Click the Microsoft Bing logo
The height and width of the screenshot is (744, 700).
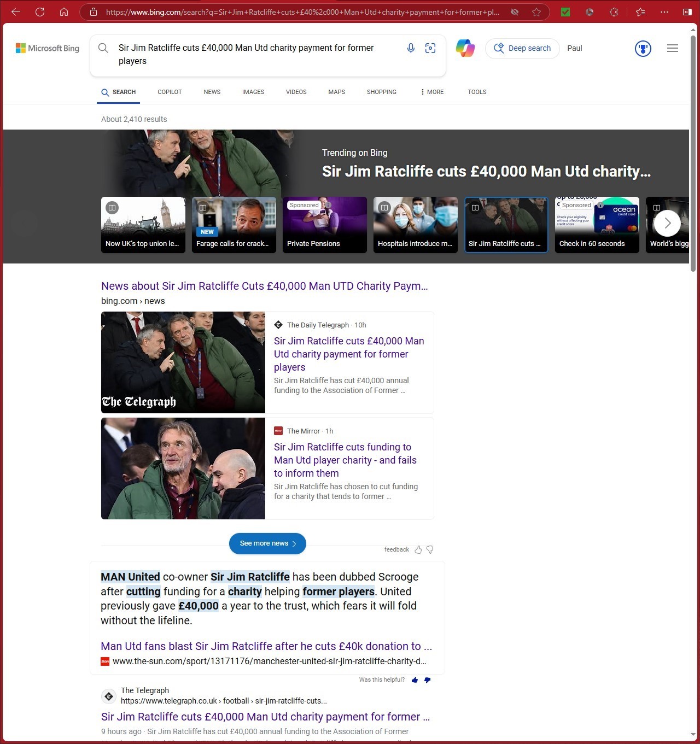pyautogui.click(x=48, y=48)
